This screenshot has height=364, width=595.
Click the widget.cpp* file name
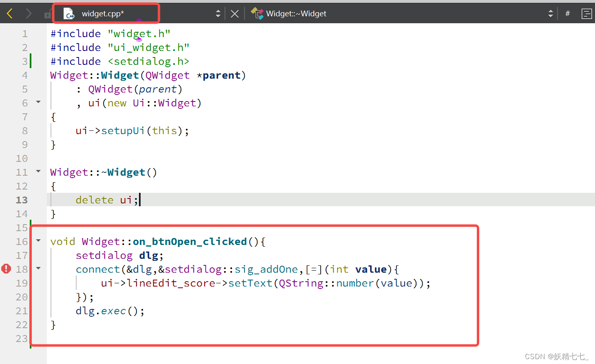tap(103, 13)
